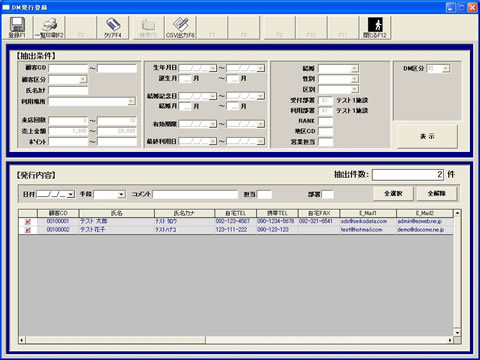Click the 氏名 column header
Screen dimensions: 480x360
pos(117,213)
